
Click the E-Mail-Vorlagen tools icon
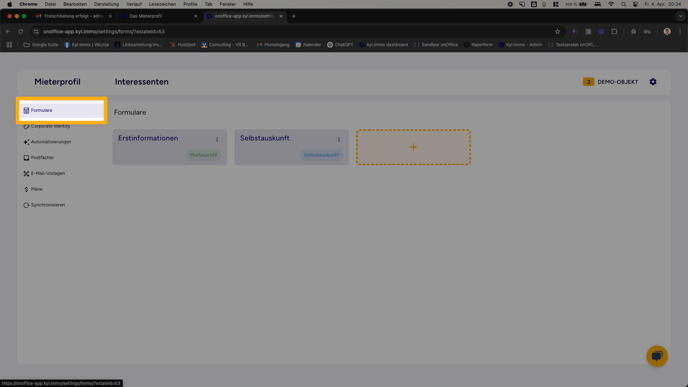(26, 173)
